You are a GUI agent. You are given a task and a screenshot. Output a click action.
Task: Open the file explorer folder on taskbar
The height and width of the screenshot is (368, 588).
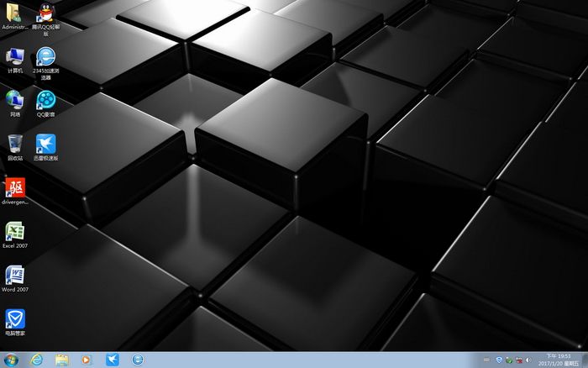[x=62, y=360]
